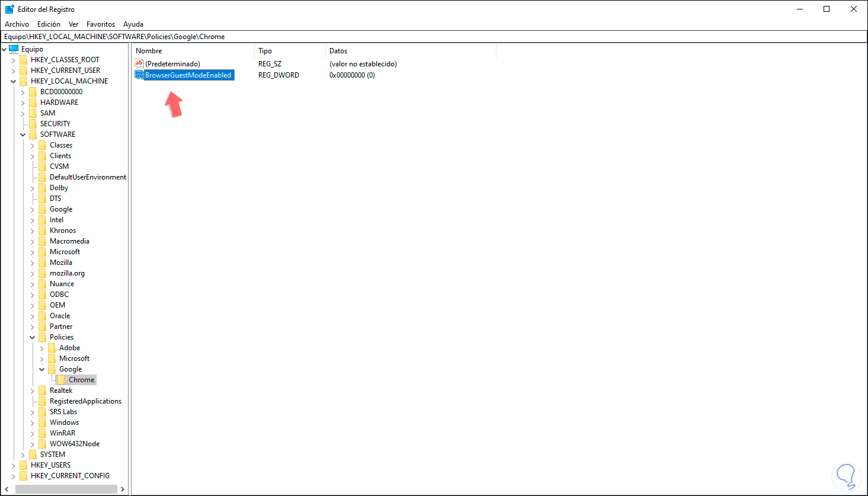
Task: Click the SOFTWARE folder icon
Action: click(x=33, y=135)
